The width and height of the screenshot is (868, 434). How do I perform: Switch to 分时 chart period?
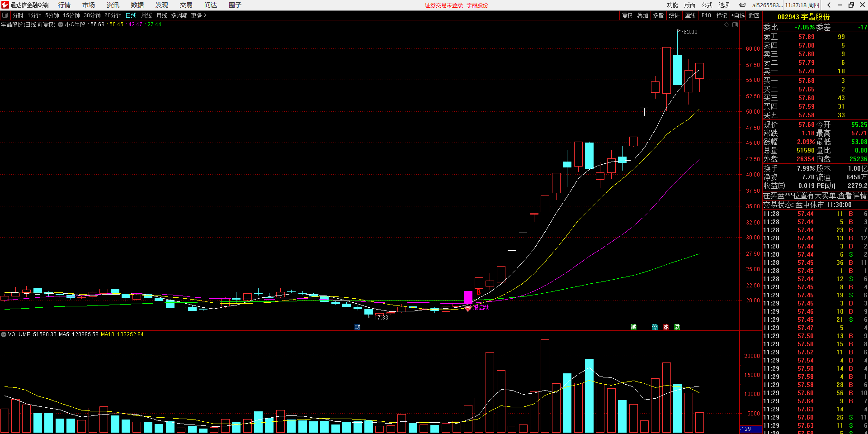tap(18, 15)
